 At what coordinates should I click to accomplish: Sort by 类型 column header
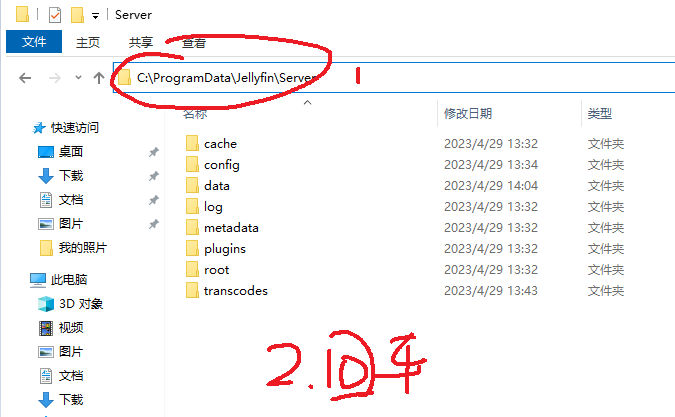(x=600, y=114)
